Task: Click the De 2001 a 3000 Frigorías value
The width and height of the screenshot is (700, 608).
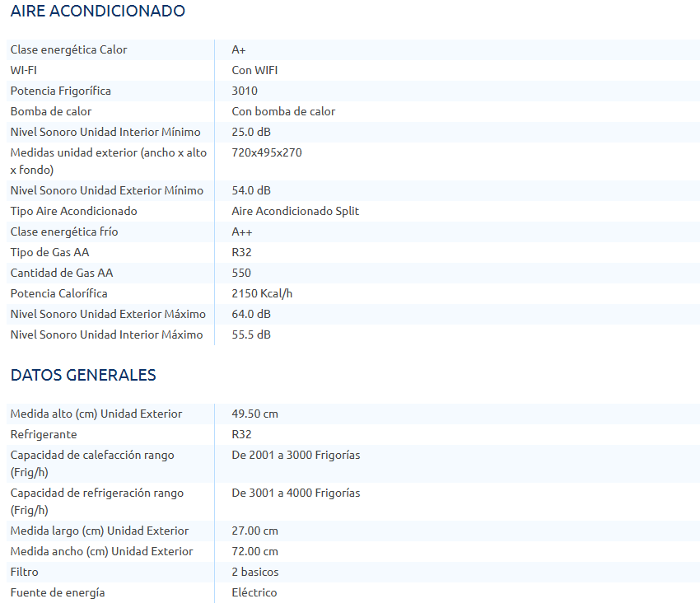Action: tap(296, 455)
